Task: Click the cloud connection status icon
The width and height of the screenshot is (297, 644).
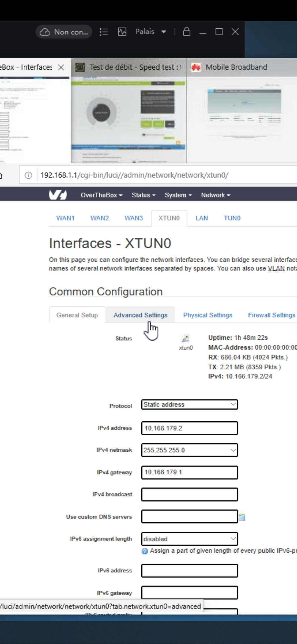Action: pos(45,32)
